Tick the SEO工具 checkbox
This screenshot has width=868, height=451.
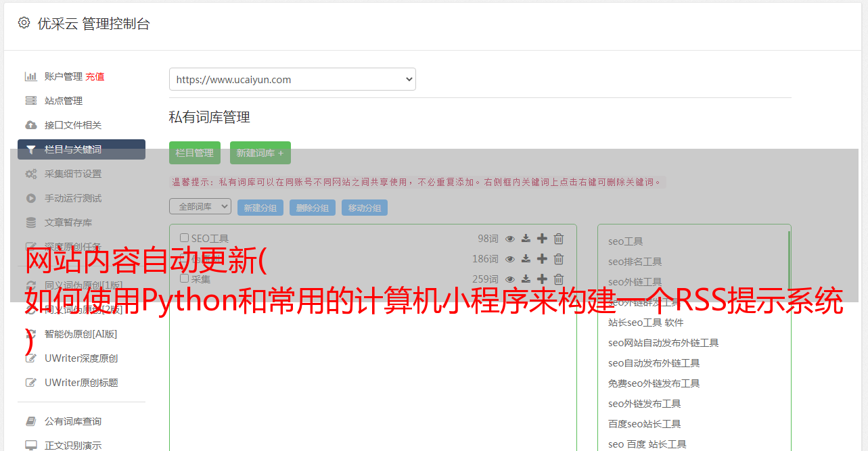click(184, 238)
